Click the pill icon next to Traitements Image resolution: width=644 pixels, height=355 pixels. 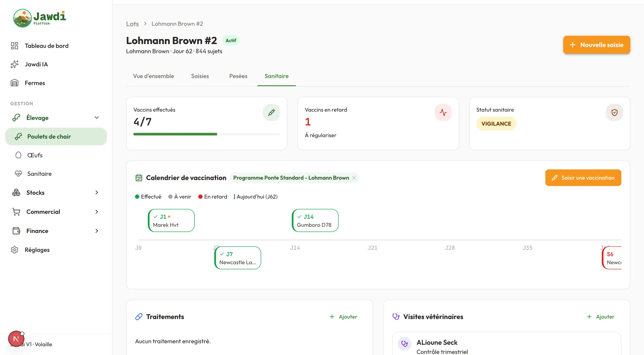[x=139, y=317]
